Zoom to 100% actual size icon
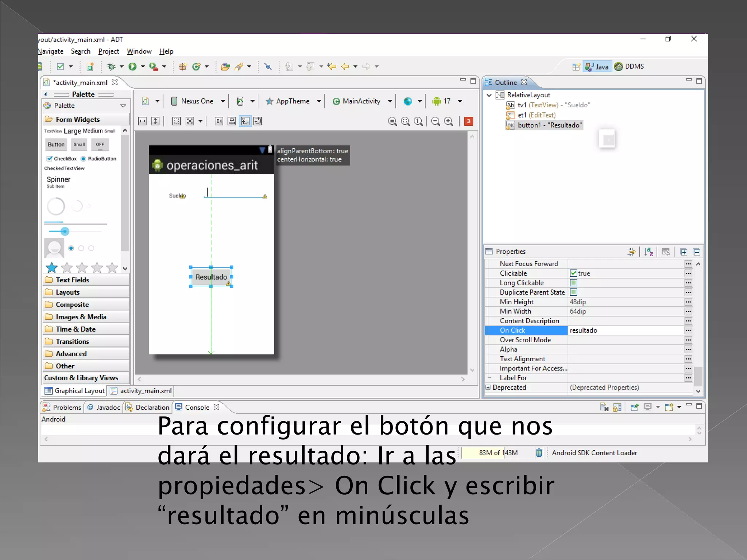The width and height of the screenshot is (747, 560). click(419, 121)
